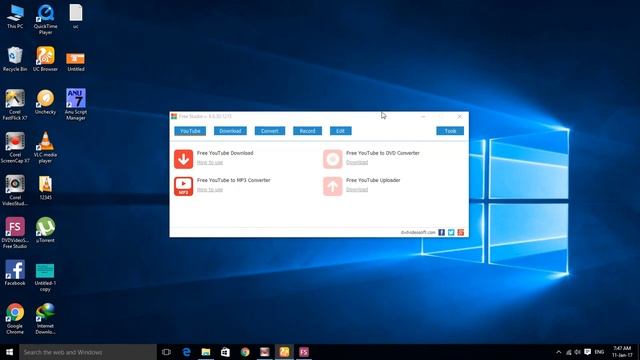Click the Free YouTube Uploader title

373,180
